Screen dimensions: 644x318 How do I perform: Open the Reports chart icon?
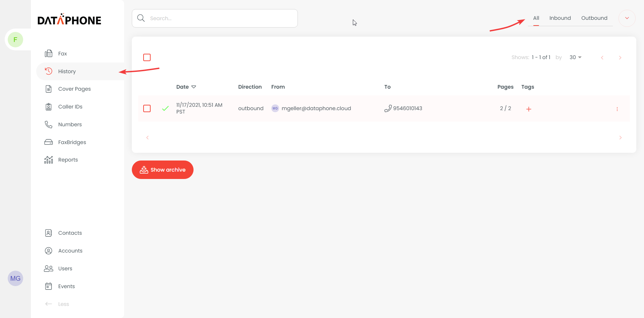click(49, 160)
